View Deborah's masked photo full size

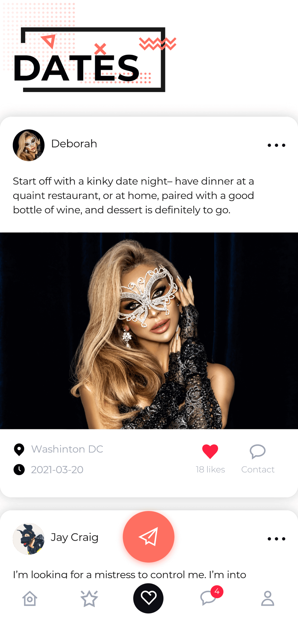[149, 331]
